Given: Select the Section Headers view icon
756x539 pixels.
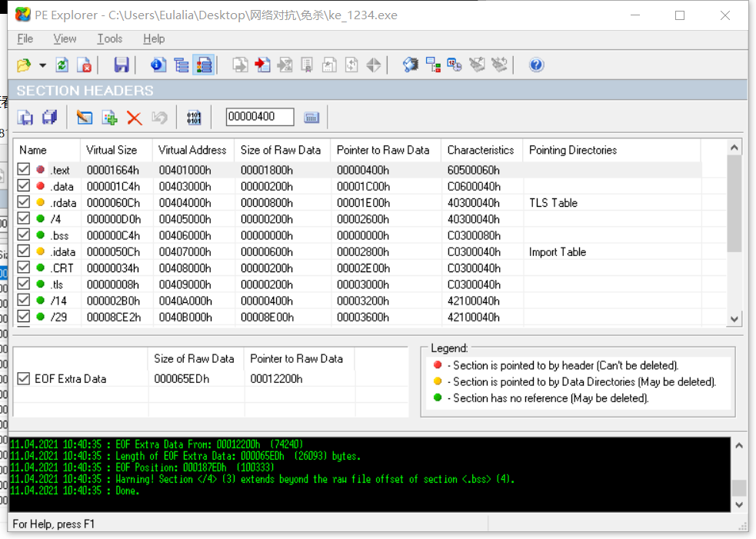Looking at the screenshot, I should 204,65.
